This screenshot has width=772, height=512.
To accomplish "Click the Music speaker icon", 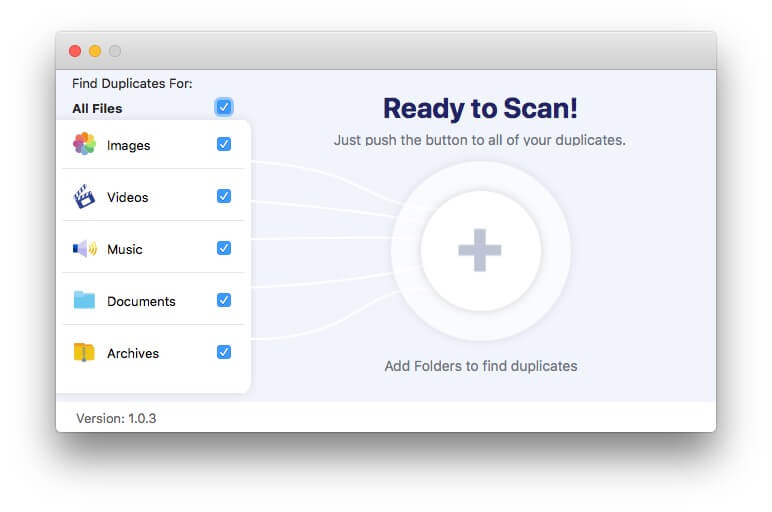I will click(85, 249).
